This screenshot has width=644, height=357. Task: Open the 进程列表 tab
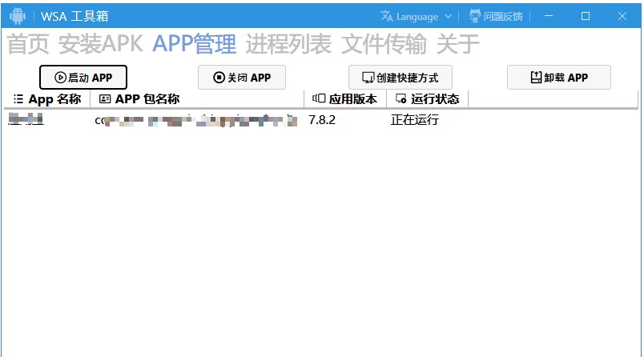(x=288, y=44)
